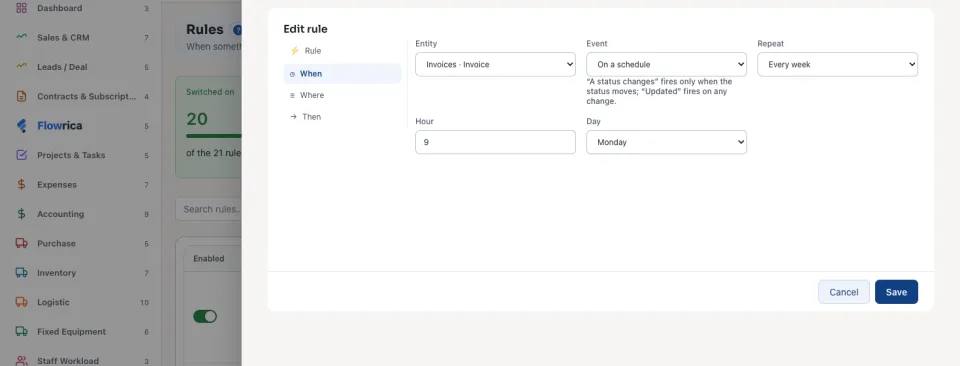Image resolution: width=960 pixels, height=366 pixels.
Task: Click the Expenses dollar icon
Action: click(x=21, y=184)
